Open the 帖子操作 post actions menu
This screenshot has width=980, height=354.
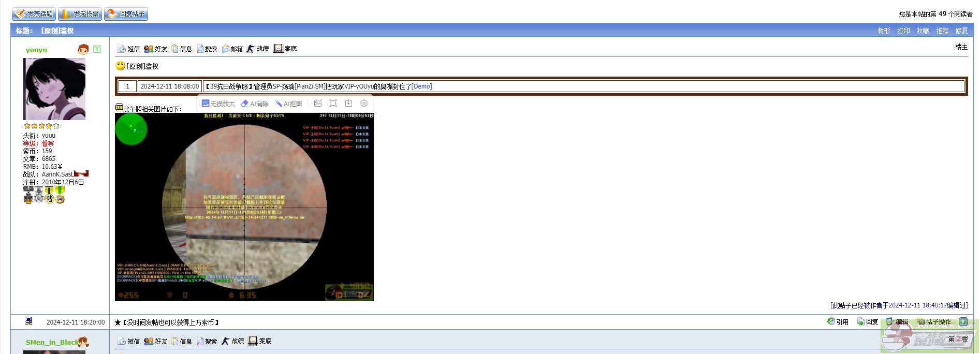tap(934, 322)
